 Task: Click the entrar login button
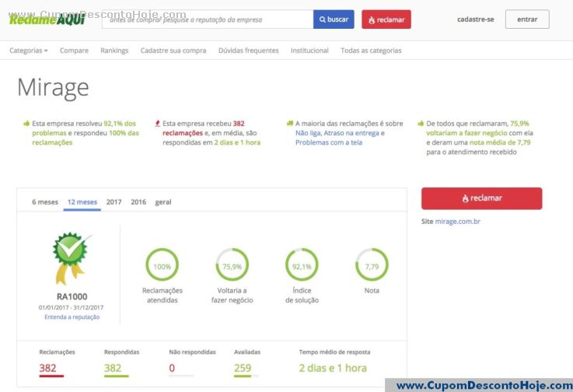click(x=527, y=19)
